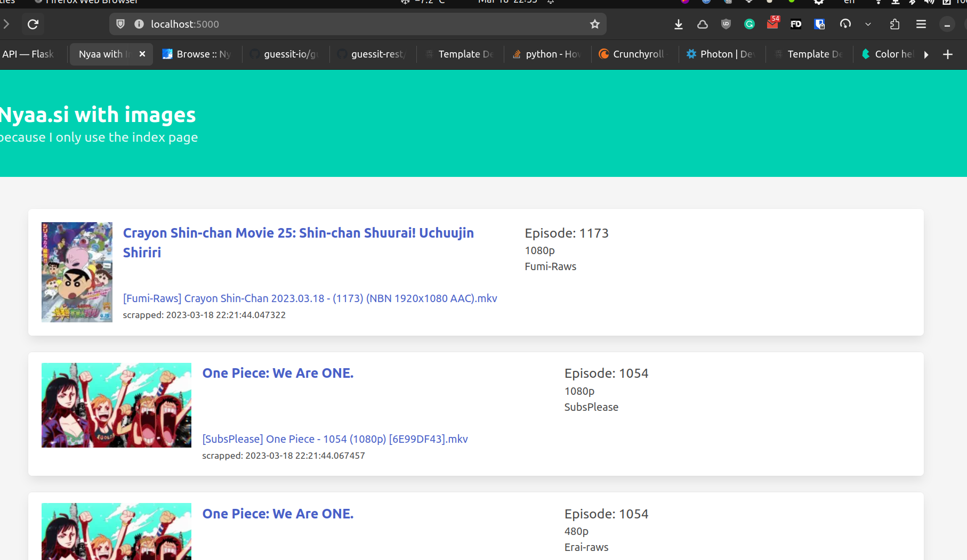
Task: Open the blue shield lock extension
Action: [x=819, y=24]
